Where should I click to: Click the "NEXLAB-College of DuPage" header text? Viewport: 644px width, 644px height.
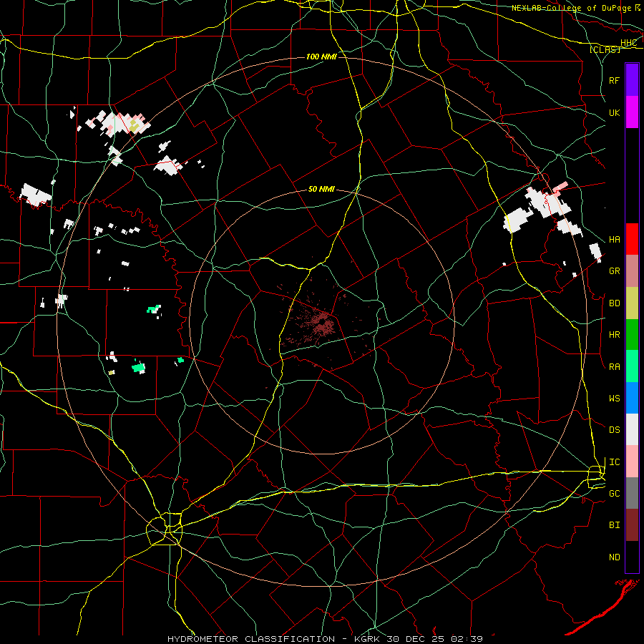click(571, 8)
